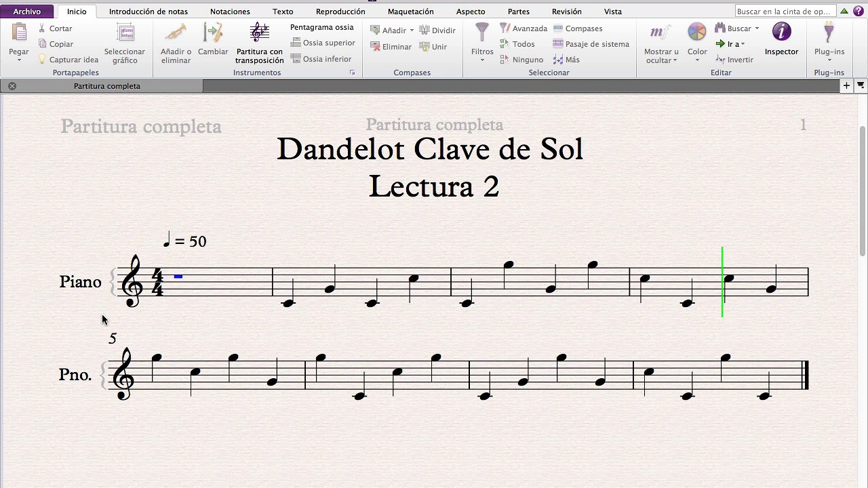The image size is (868, 488).
Task: Click Compases selection icon
Action: tap(558, 28)
